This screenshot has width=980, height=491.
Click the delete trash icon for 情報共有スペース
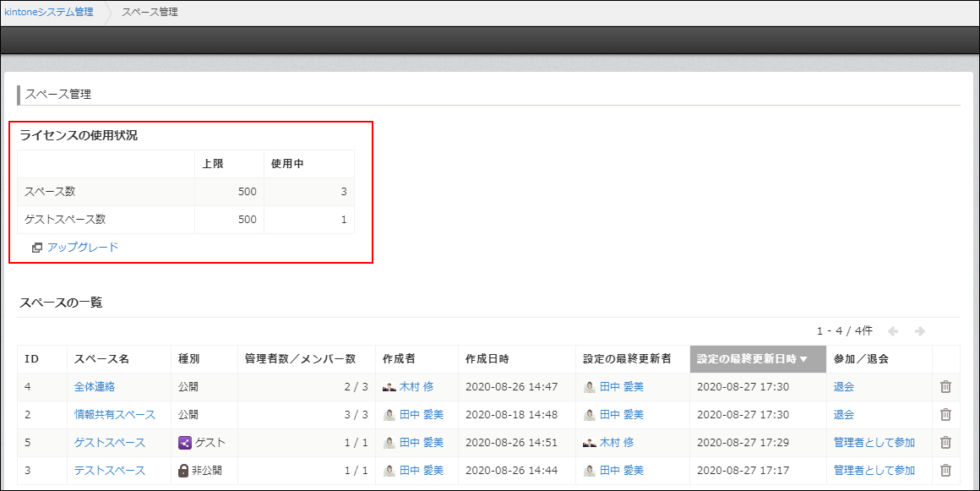coord(946,414)
